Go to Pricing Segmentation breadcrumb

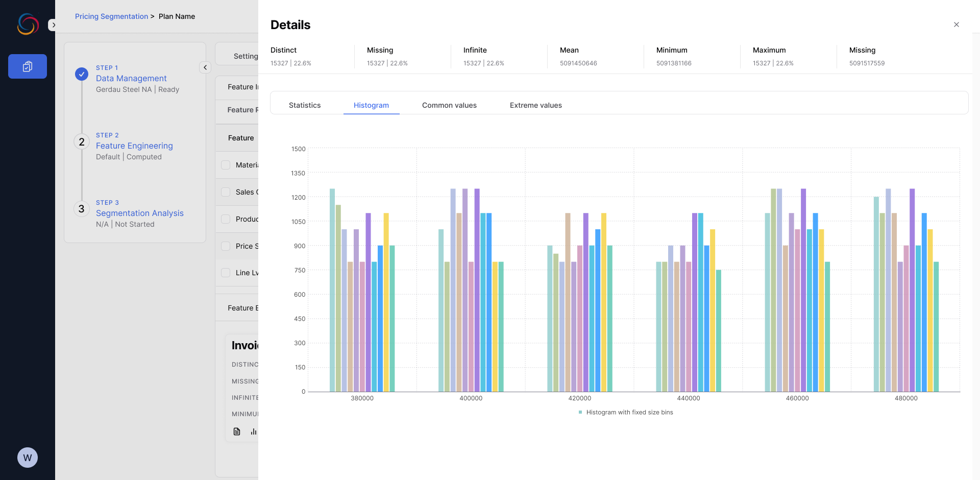pyautogui.click(x=111, y=16)
